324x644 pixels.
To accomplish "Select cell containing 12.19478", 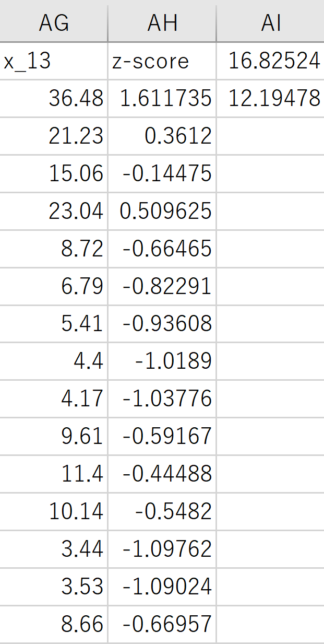I will point(271,98).
